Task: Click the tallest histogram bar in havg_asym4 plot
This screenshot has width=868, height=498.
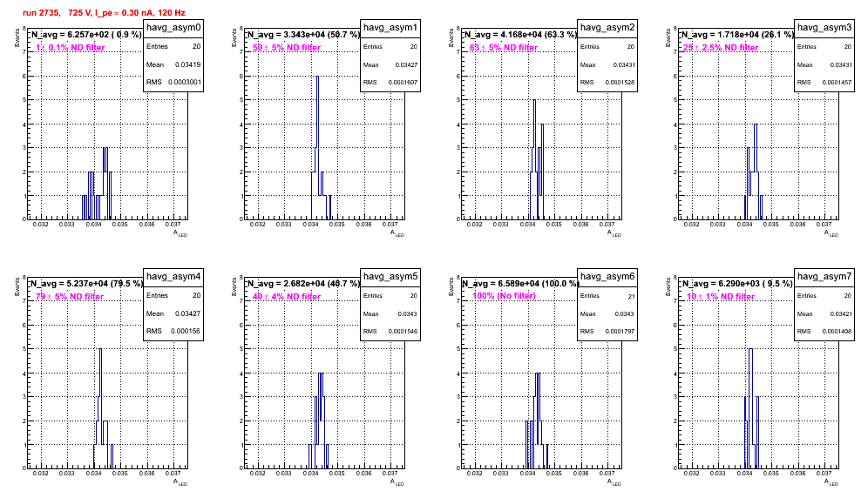Action: [100, 407]
